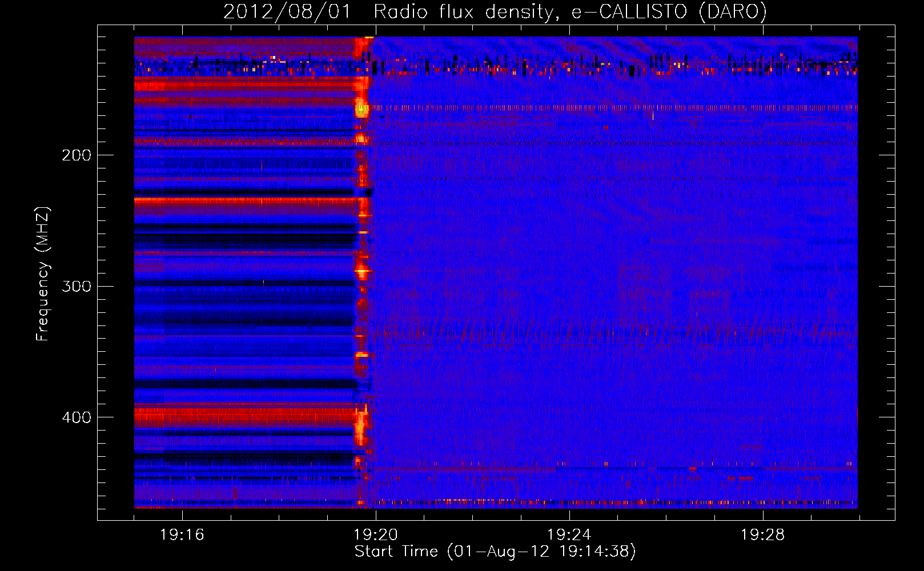
Task: Click the 'Frequency (MHZ)' axis label
Action: tap(43, 274)
